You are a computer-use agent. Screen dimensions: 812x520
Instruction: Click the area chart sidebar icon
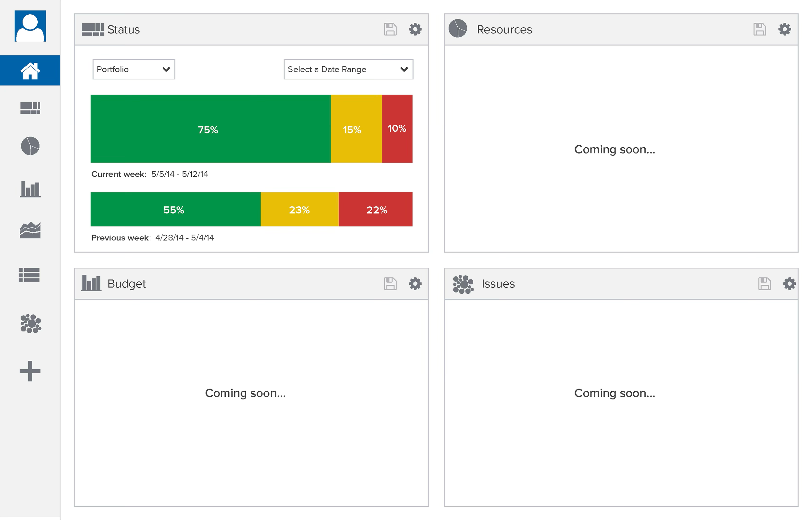pyautogui.click(x=30, y=230)
